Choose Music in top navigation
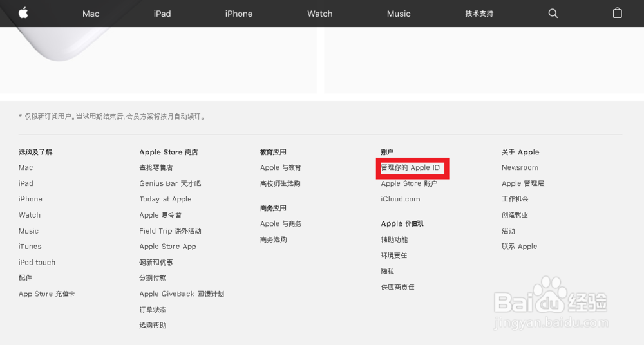Image resolution: width=644 pixels, height=345 pixels. [399, 14]
